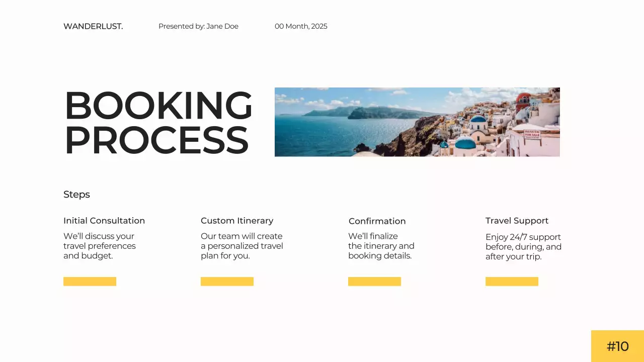644x362 pixels.
Task: Select the Travel Support step heading
Action: (x=517, y=220)
